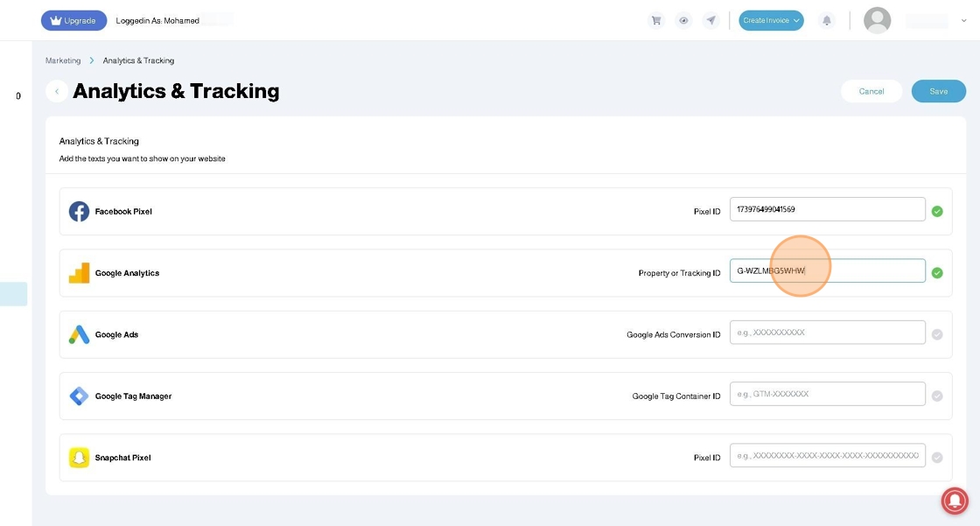The width and height of the screenshot is (980, 526).
Task: Click the user avatar picture
Action: (877, 21)
